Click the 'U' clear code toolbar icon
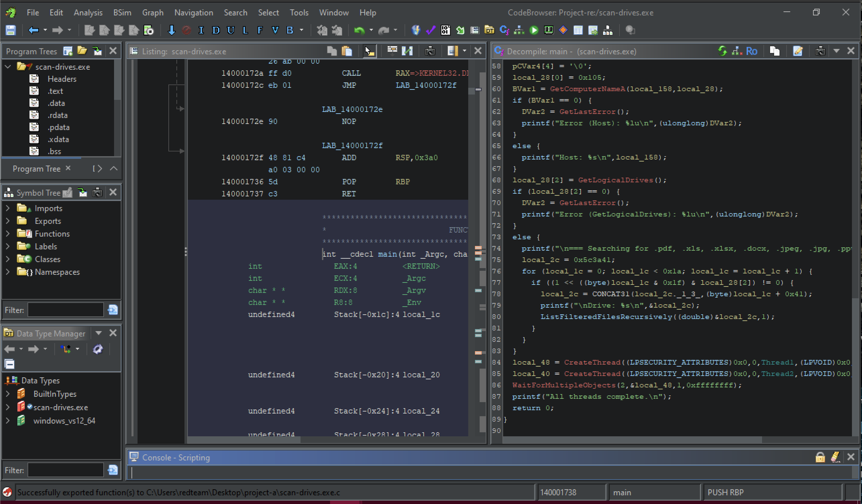 coord(231,30)
